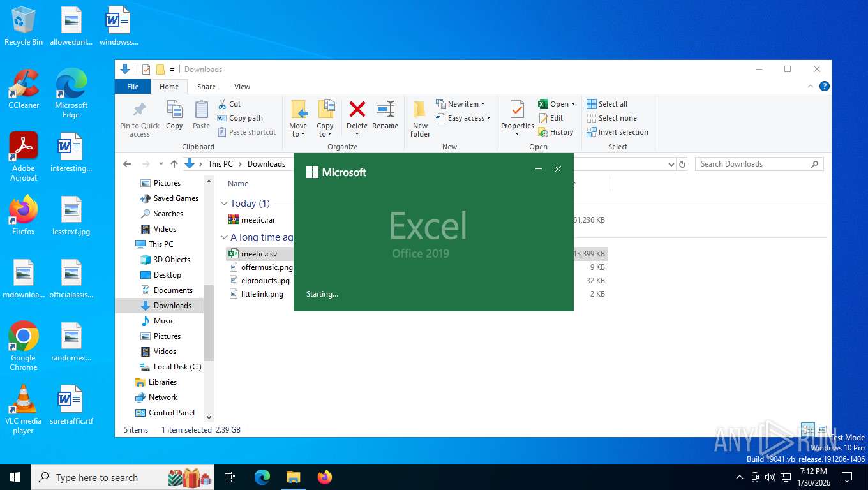Click Invert selection in ribbon
The width and height of the screenshot is (868, 490).
point(617,132)
